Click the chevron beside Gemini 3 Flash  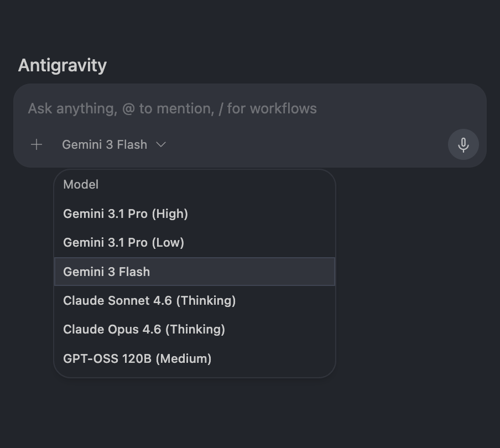pos(161,144)
